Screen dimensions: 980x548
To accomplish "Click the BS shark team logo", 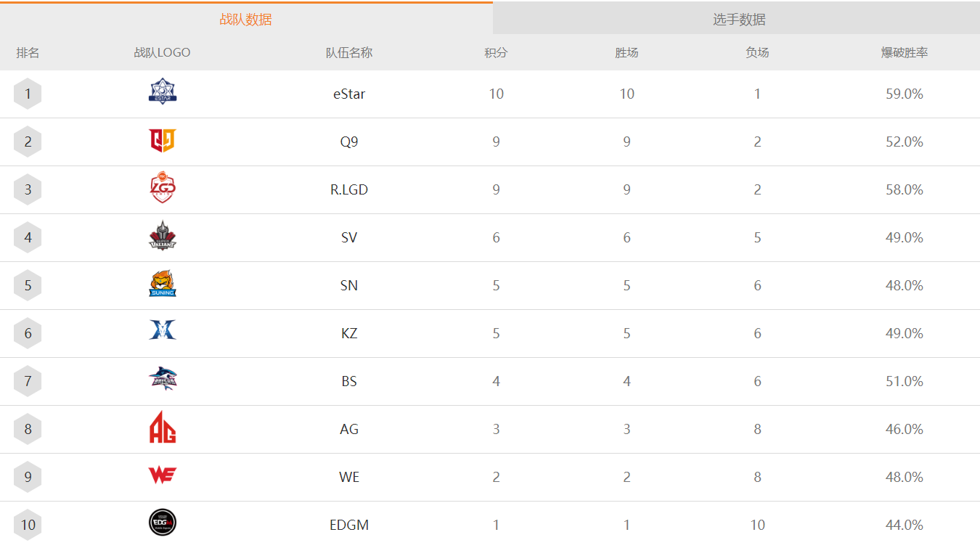I will [x=163, y=379].
